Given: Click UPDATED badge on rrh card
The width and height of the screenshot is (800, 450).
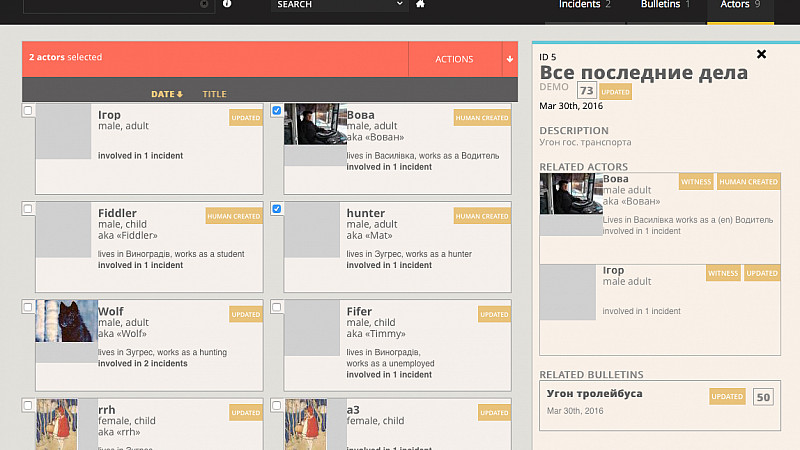Looking at the screenshot, I should click(x=246, y=413).
